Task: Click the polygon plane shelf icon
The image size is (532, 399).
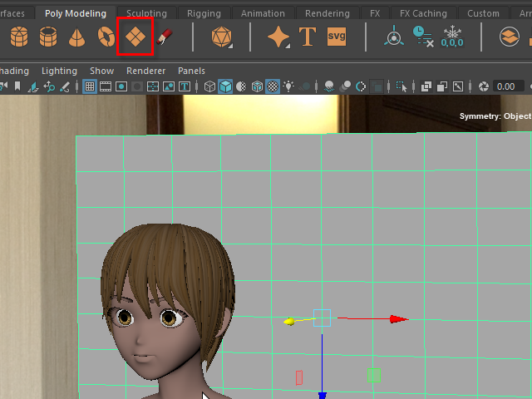Action: coord(134,37)
